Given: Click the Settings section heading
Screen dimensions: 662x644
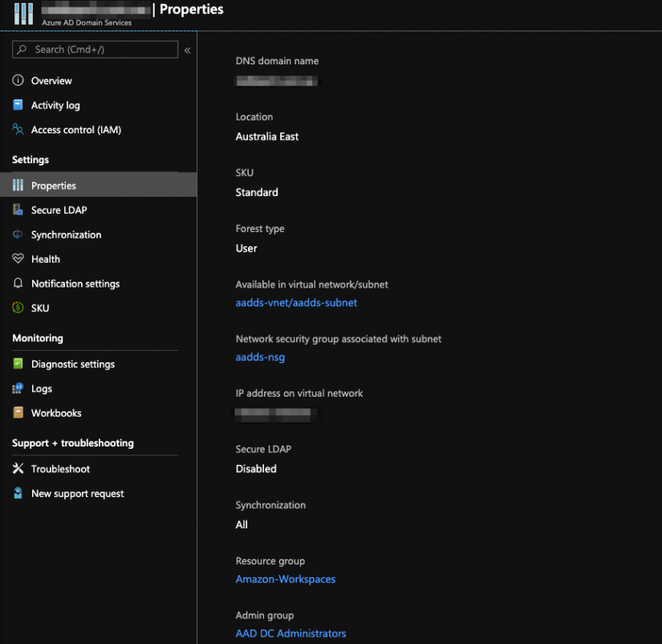Looking at the screenshot, I should pos(30,159).
